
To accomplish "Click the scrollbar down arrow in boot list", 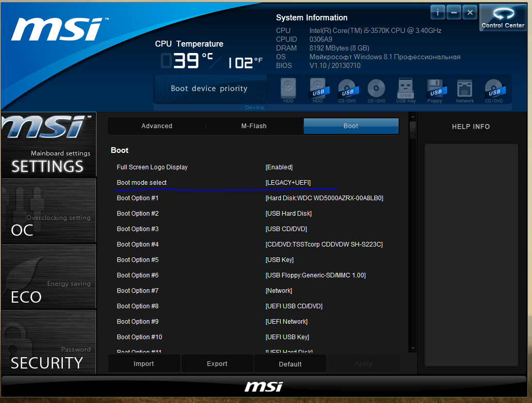I will point(412,348).
